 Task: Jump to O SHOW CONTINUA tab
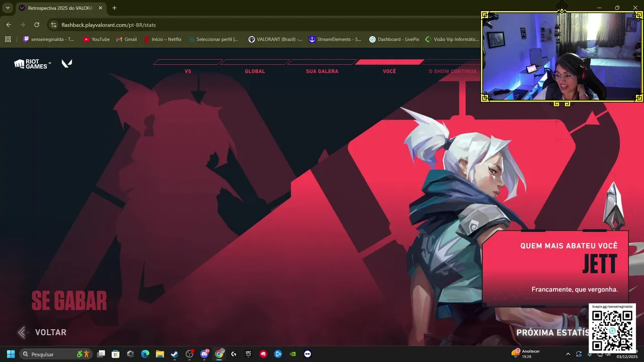point(452,71)
